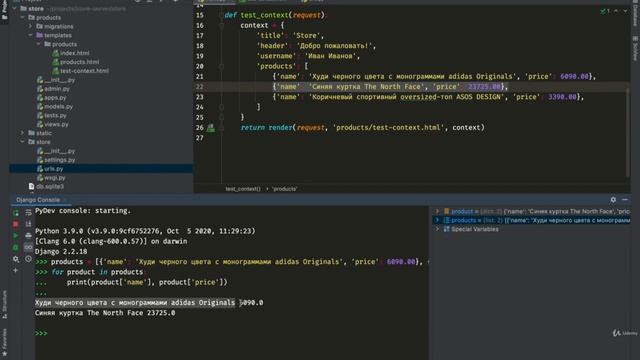Toggle soft-wrap in the console toolbar
640x360 pixels.
tap(28, 213)
